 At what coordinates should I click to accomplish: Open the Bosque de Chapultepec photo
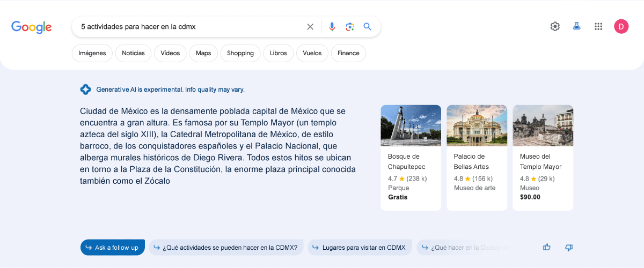411,125
